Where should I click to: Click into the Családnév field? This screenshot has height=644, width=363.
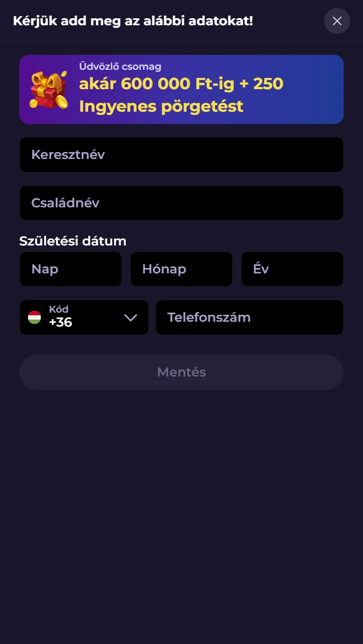click(x=181, y=203)
